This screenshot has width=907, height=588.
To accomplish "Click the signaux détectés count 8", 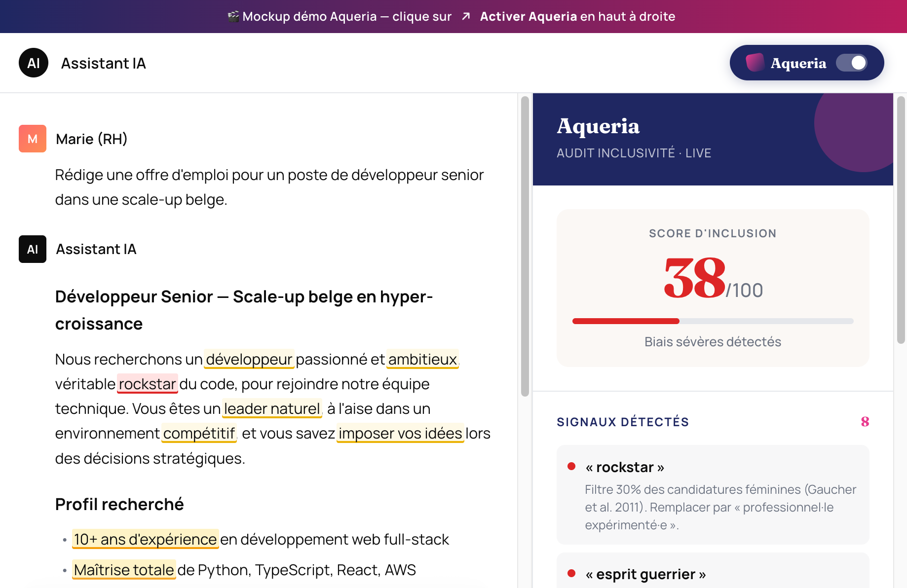I will point(865,422).
